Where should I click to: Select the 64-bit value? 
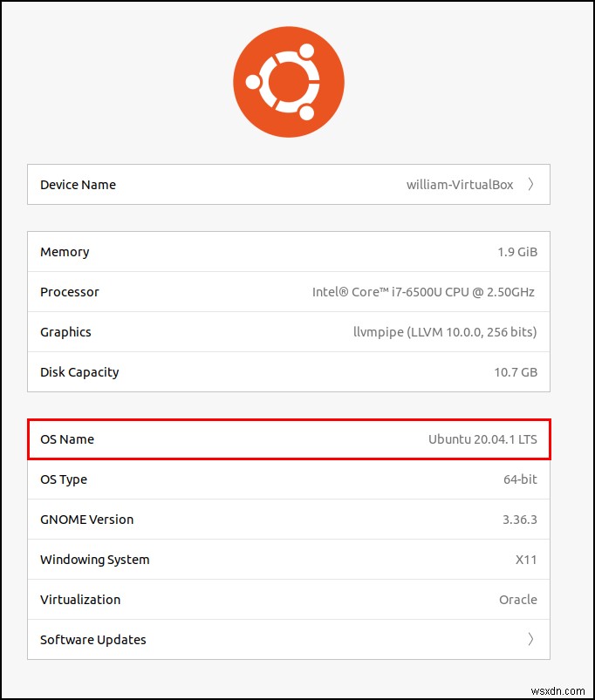coord(520,479)
